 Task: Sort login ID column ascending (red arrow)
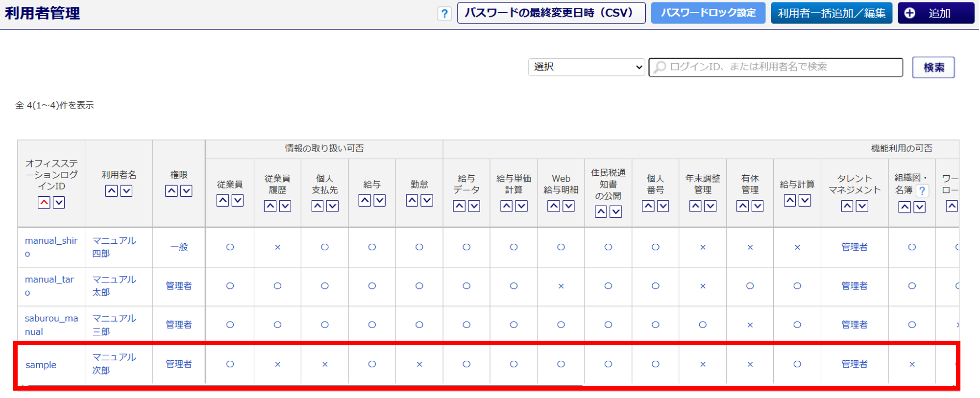click(44, 202)
